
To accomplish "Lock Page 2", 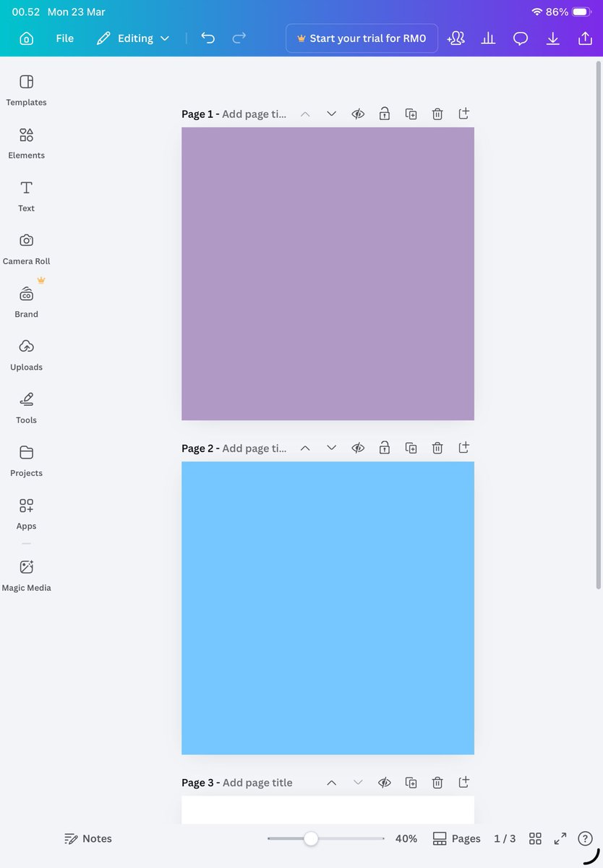I will (385, 448).
